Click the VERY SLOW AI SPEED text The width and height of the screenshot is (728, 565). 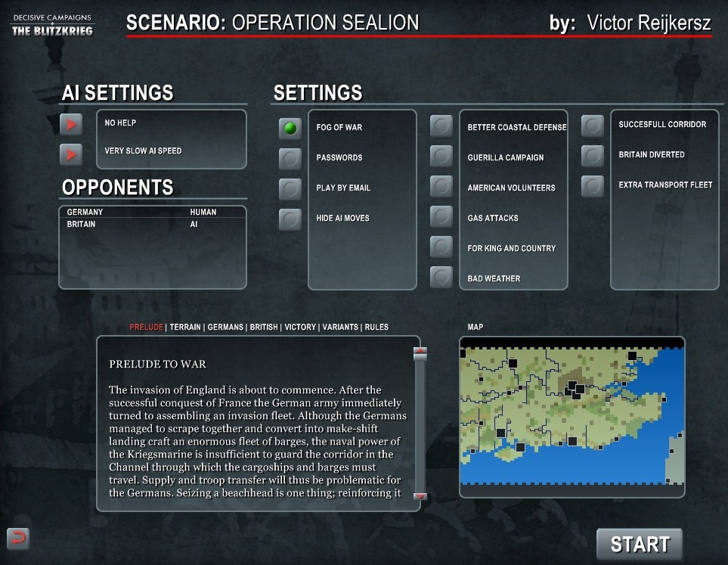143,151
